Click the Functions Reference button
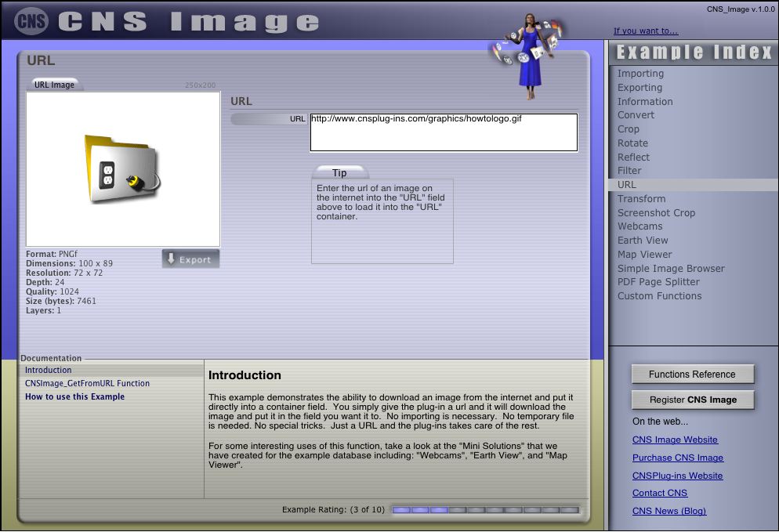Image resolution: width=779 pixels, height=532 pixels. click(693, 374)
